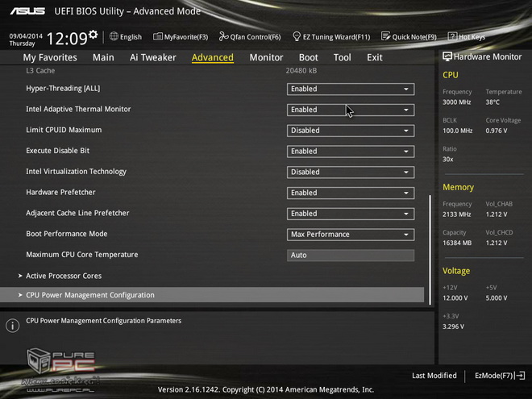
Task: Click the Hot Keys question mark icon
Action: (453, 36)
